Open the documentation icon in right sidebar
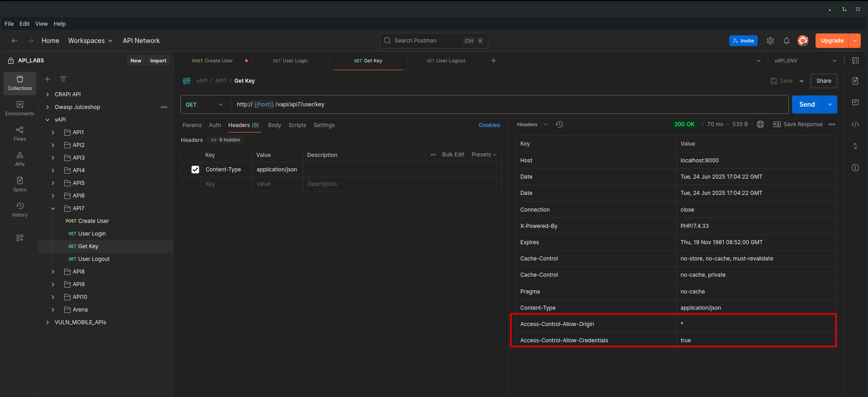This screenshot has height=397, width=868. [x=855, y=81]
